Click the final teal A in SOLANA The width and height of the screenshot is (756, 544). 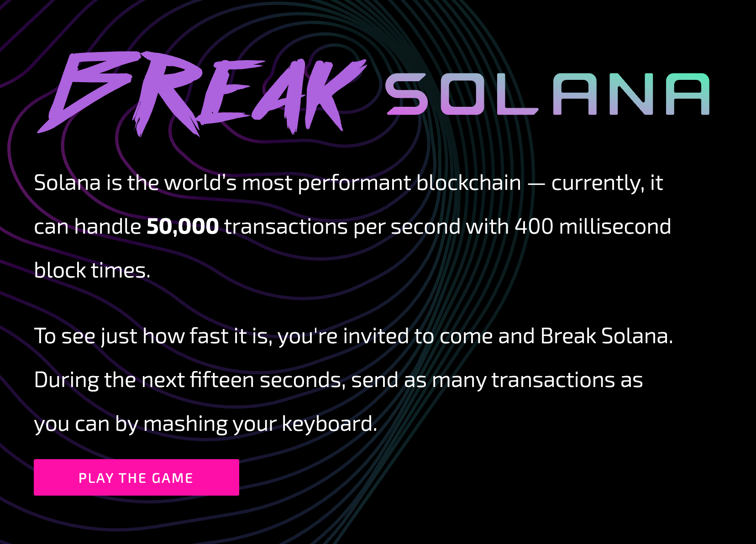(x=688, y=94)
